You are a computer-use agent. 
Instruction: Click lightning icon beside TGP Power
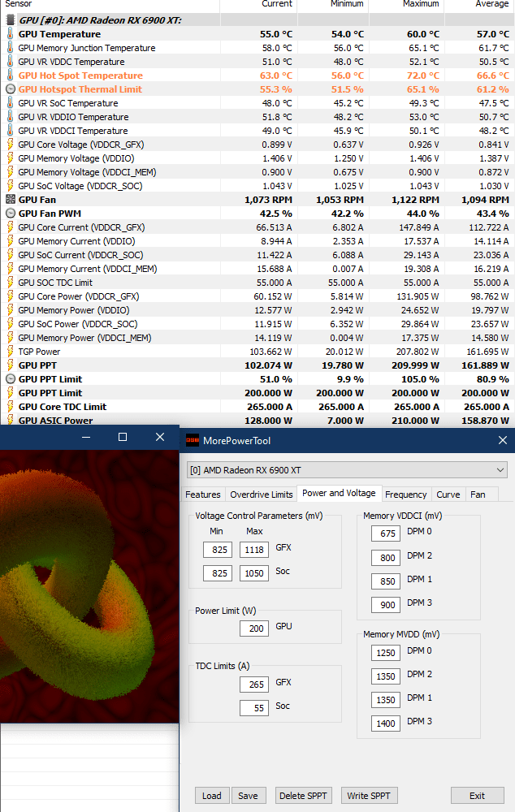[x=10, y=352]
